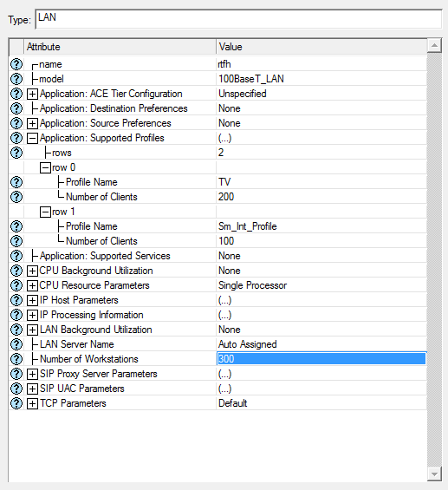Open help for ACE Tier Configuration row
448x490 pixels.
(16, 94)
